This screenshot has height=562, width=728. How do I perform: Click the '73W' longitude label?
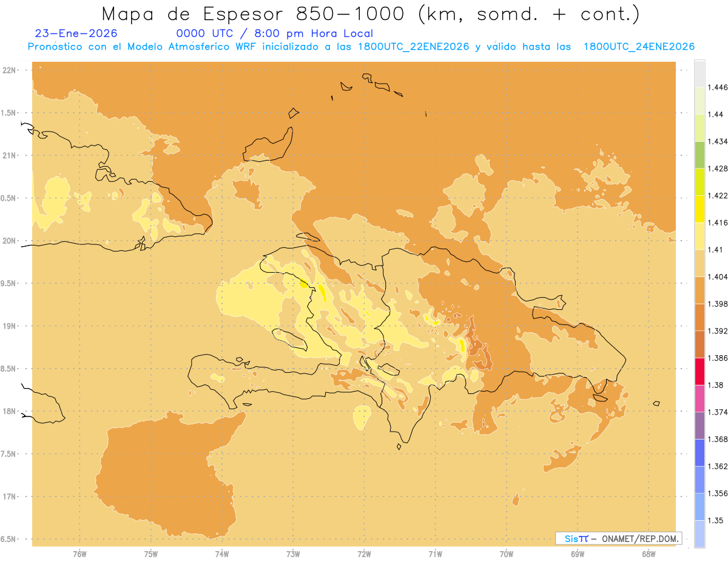pyautogui.click(x=293, y=554)
